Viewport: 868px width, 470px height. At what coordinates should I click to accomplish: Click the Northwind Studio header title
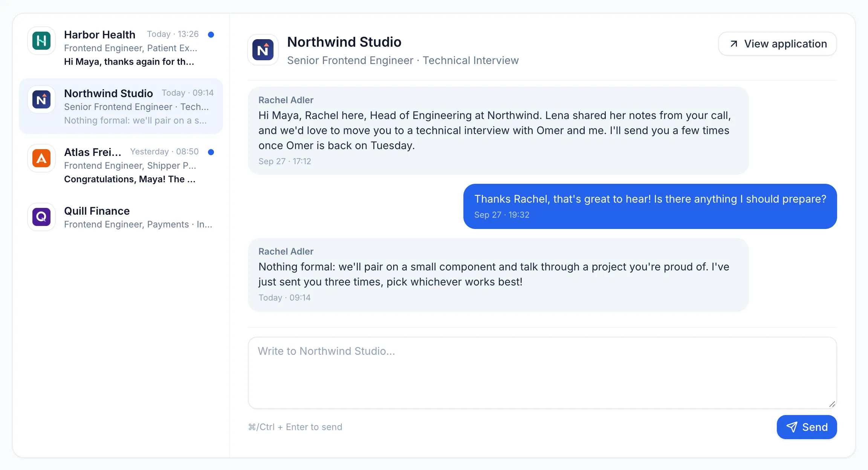(344, 42)
